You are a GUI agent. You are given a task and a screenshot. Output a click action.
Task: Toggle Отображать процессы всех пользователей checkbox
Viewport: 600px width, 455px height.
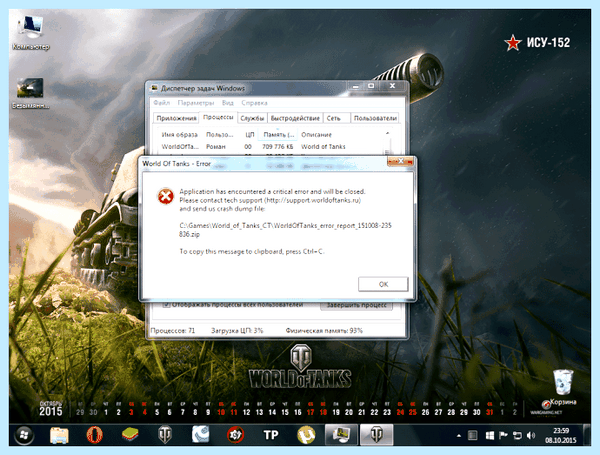[166, 305]
